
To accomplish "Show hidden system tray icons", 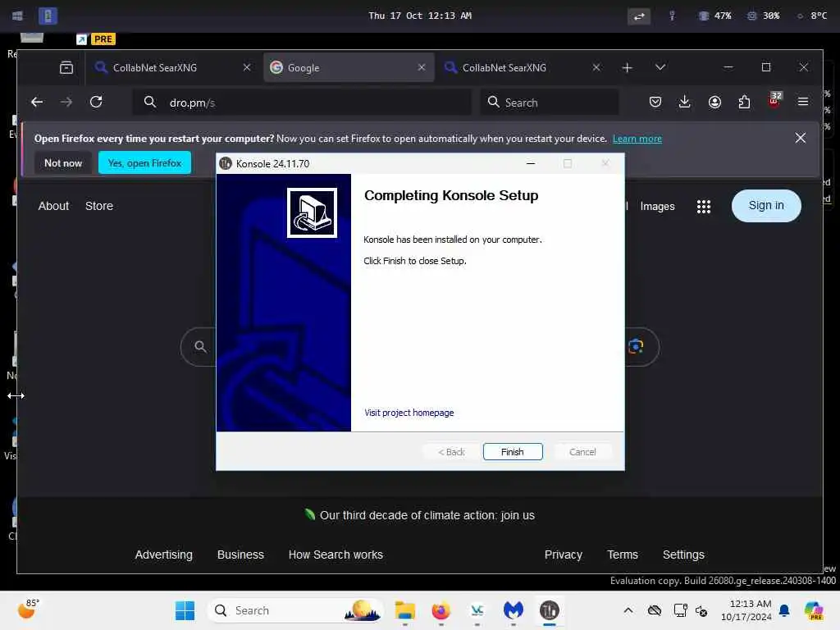I will [628, 610].
